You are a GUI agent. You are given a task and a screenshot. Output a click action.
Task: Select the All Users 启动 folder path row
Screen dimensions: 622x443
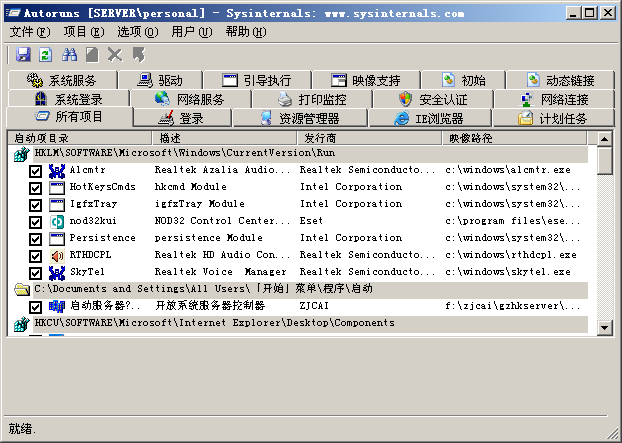(x=311, y=290)
